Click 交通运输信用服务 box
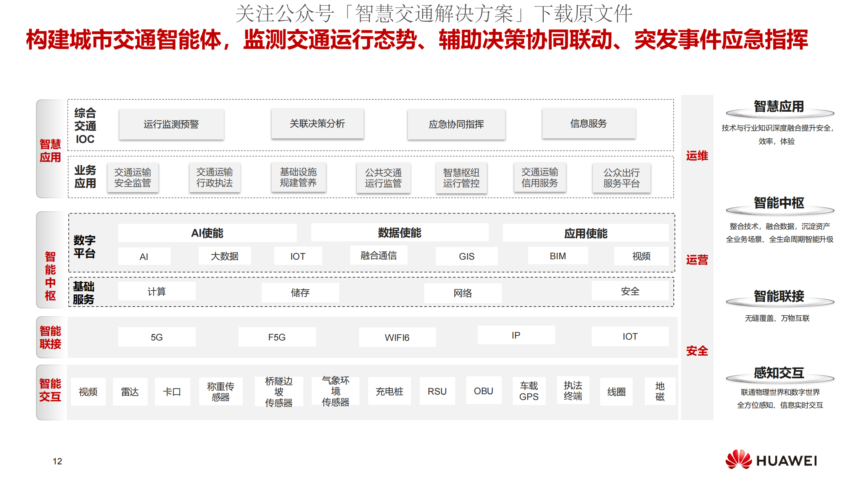868x488 pixels. click(x=540, y=178)
